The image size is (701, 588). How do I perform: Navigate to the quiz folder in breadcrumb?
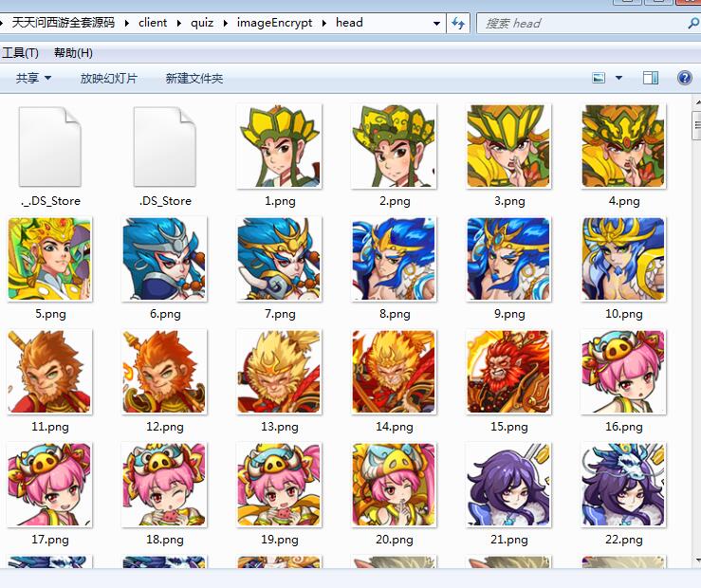(x=202, y=23)
